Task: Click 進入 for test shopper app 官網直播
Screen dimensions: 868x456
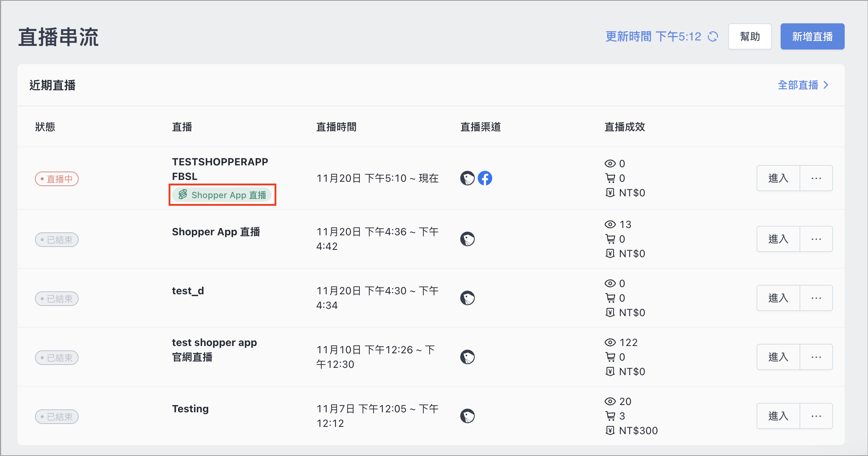Action: pyautogui.click(x=778, y=357)
